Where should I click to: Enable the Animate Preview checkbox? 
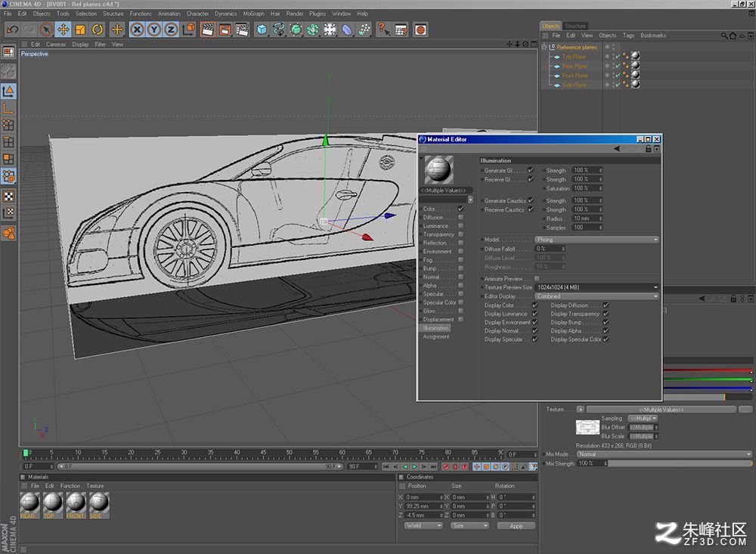pyautogui.click(x=537, y=279)
